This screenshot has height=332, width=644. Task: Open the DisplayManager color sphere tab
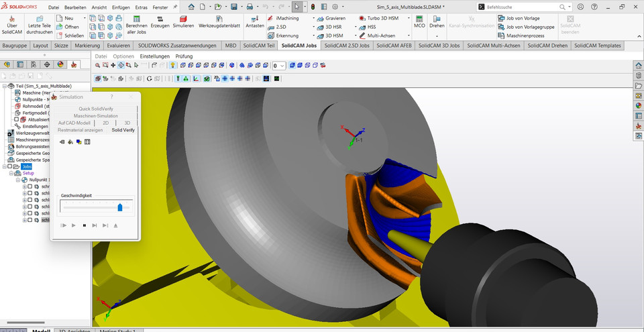pyautogui.click(x=60, y=64)
